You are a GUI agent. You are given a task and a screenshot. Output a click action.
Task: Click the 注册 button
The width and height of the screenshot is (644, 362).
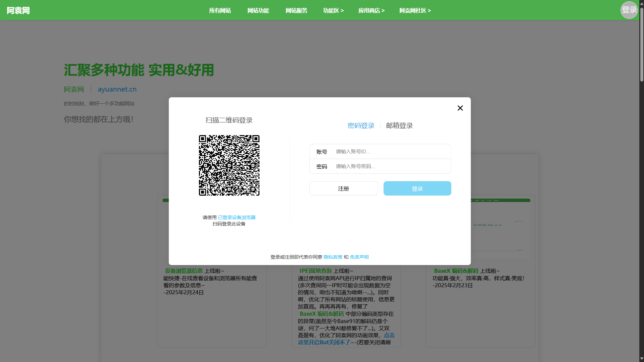pos(343,189)
